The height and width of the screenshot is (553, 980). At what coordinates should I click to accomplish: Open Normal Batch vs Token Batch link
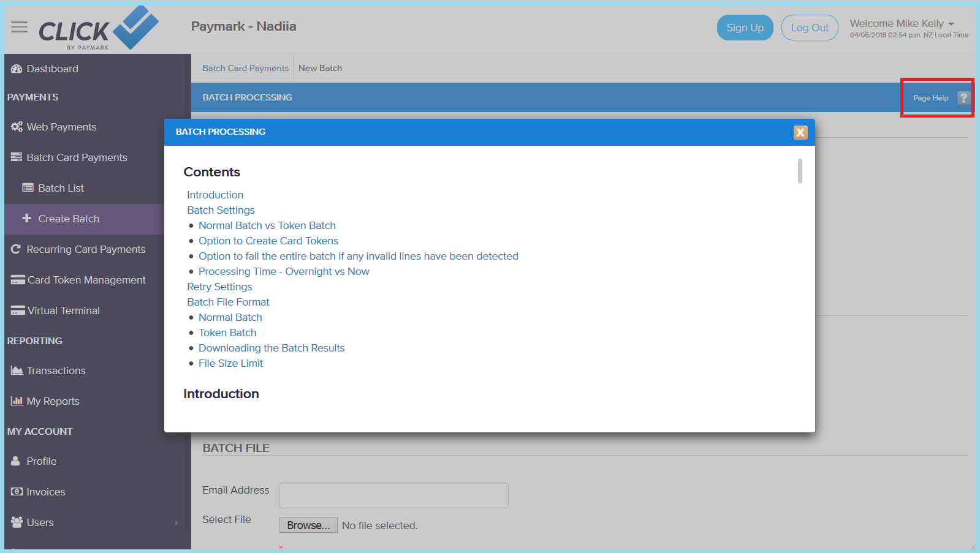pos(267,225)
